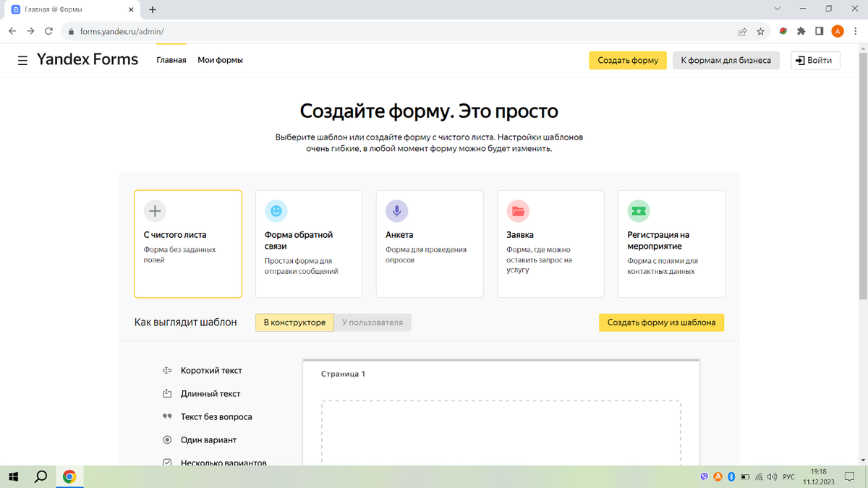Open Windows taskbar search
The height and width of the screenshot is (488, 868).
point(41,476)
